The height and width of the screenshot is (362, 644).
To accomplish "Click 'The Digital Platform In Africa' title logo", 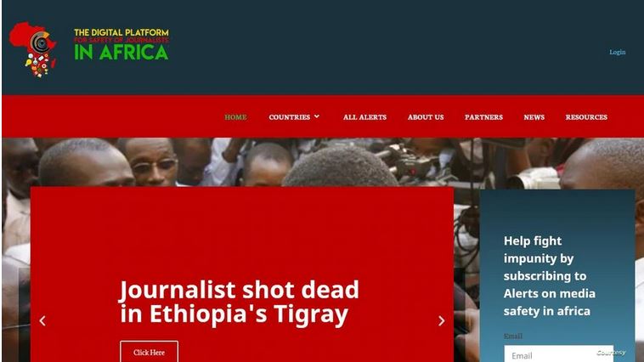I will click(x=121, y=44).
